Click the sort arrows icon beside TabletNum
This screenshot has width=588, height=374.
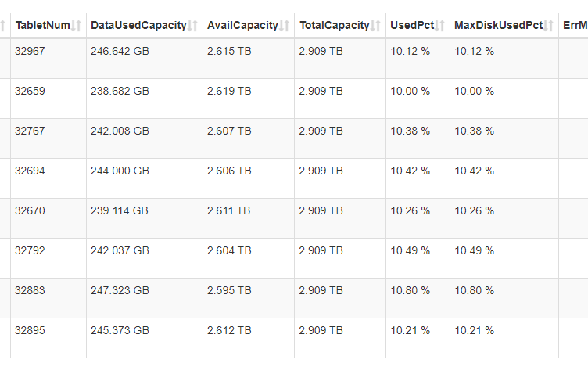(77, 26)
